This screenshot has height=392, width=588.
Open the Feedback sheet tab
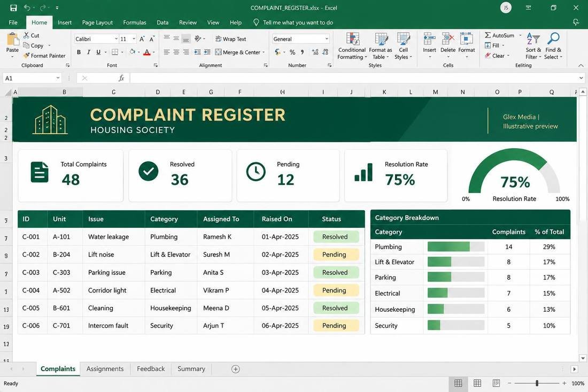[x=151, y=369]
